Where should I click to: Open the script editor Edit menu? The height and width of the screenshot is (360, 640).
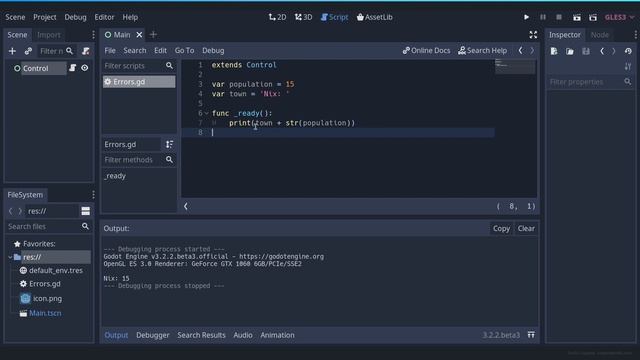click(160, 51)
